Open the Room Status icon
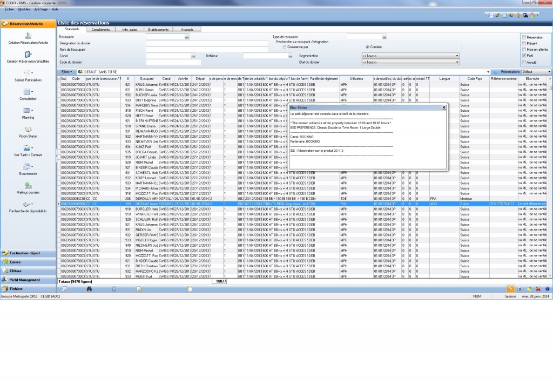 tap(28, 130)
